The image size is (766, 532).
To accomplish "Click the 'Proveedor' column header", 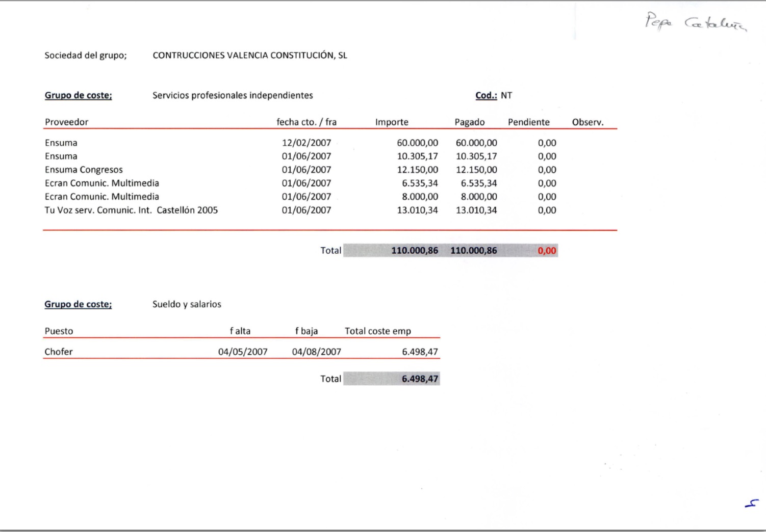I will click(66, 122).
